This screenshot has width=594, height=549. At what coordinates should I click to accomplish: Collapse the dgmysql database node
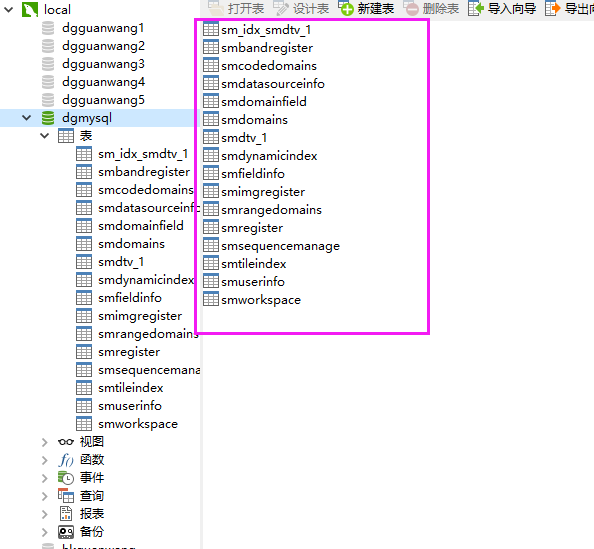point(27,118)
